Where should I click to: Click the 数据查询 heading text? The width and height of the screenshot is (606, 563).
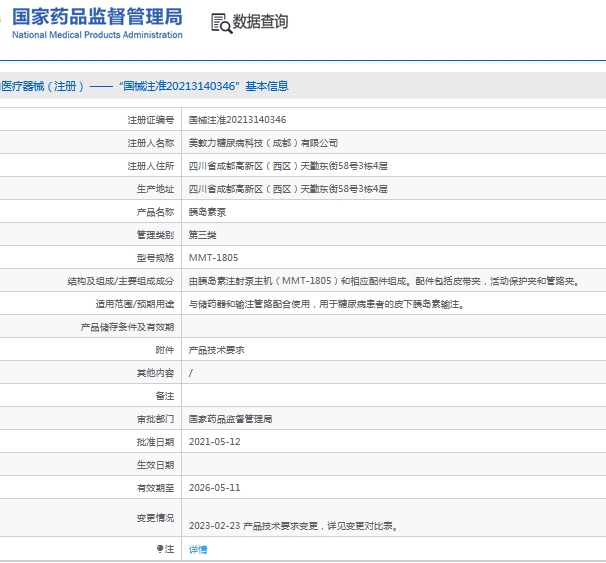[x=260, y=22]
